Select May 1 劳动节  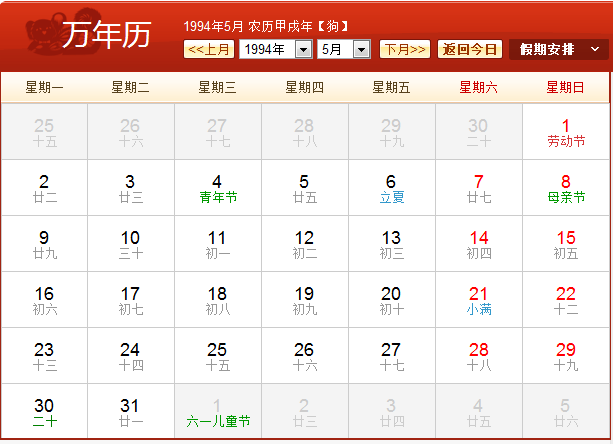(566, 132)
